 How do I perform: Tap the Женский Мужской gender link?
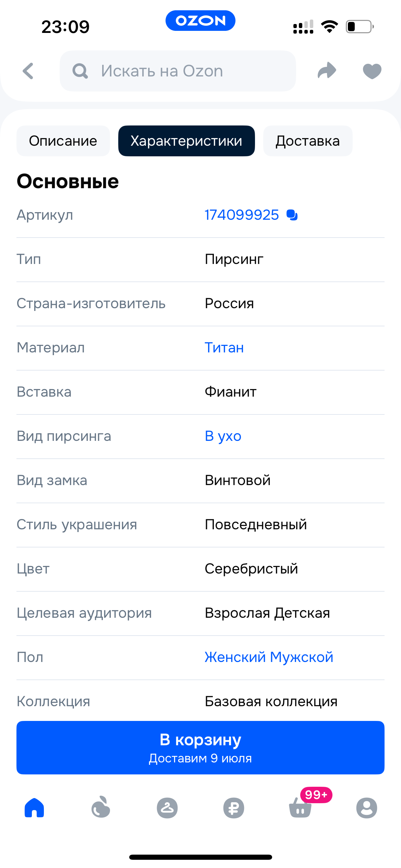269,657
